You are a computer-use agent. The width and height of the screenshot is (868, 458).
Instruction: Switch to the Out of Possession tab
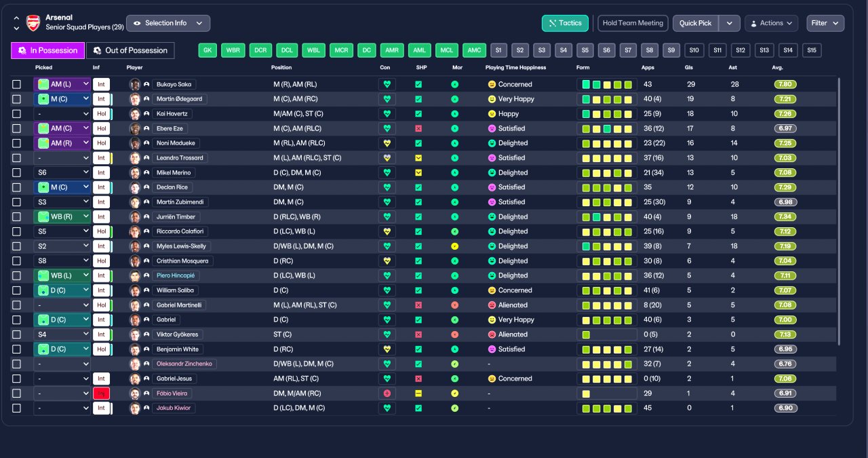(130, 50)
